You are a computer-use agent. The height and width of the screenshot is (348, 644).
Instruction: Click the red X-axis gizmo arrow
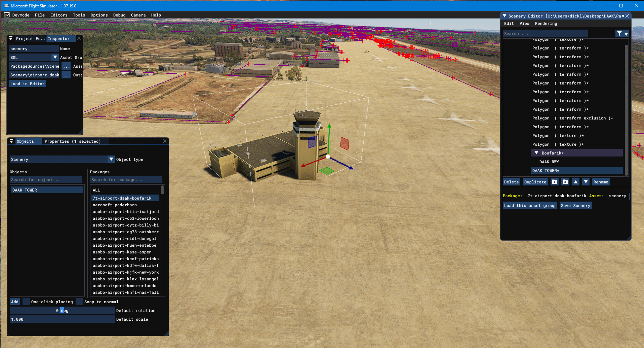tap(304, 165)
